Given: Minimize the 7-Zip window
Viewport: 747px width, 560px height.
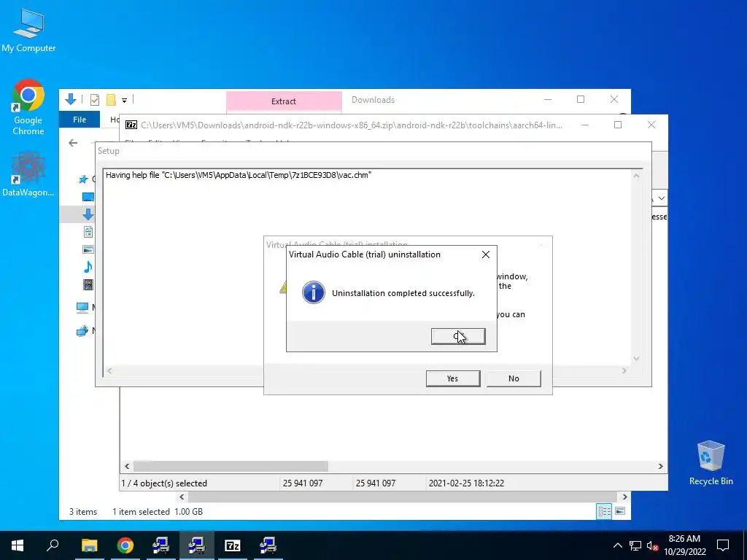Looking at the screenshot, I should pos(584,125).
